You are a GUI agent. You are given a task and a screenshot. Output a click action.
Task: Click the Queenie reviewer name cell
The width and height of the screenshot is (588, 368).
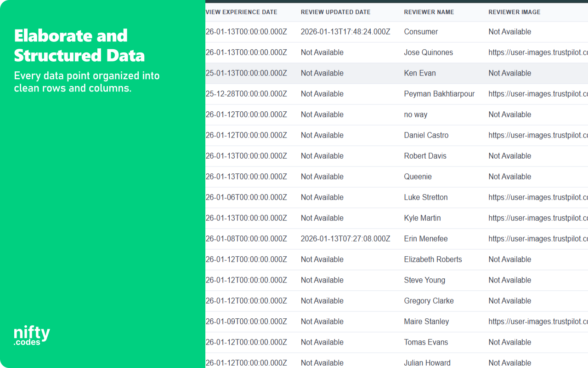pos(418,177)
